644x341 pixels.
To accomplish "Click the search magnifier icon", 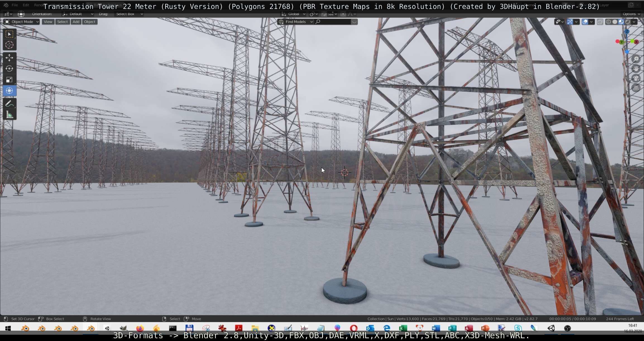I will [318, 22].
